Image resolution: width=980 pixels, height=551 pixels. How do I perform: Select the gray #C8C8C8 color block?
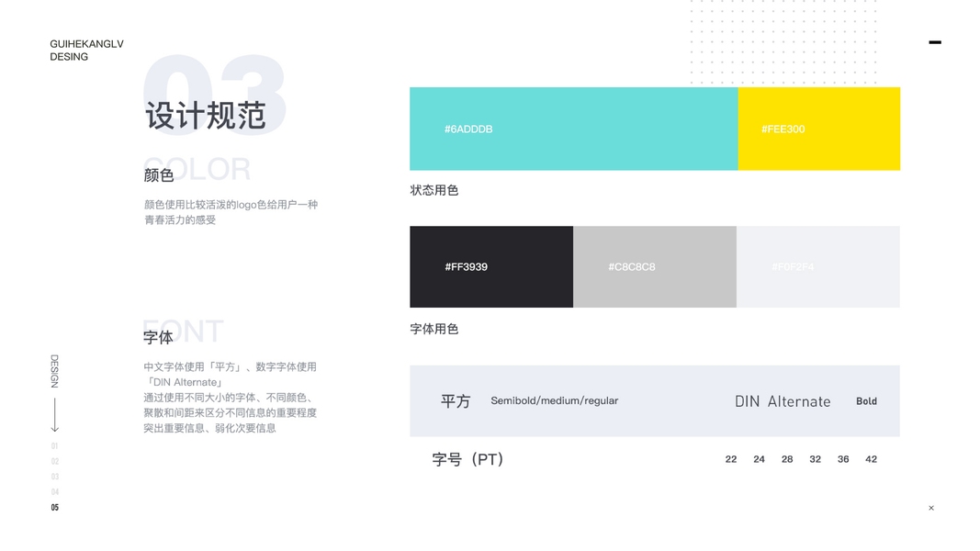pyautogui.click(x=654, y=266)
